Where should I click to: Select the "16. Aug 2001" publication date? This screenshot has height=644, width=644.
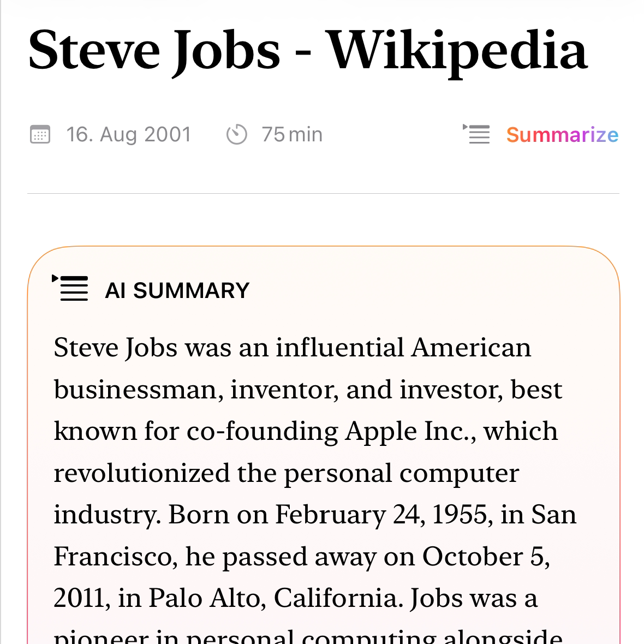click(x=129, y=134)
